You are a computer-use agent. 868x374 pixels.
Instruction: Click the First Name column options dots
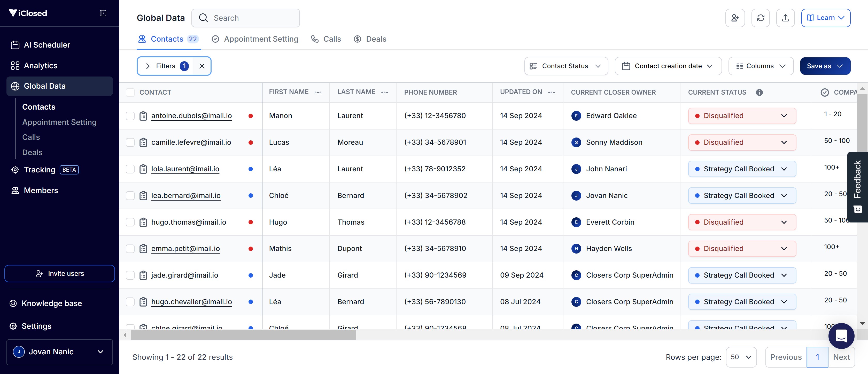[318, 93]
